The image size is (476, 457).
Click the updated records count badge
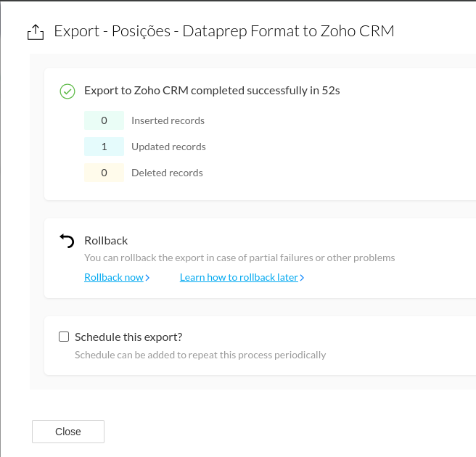tap(104, 147)
